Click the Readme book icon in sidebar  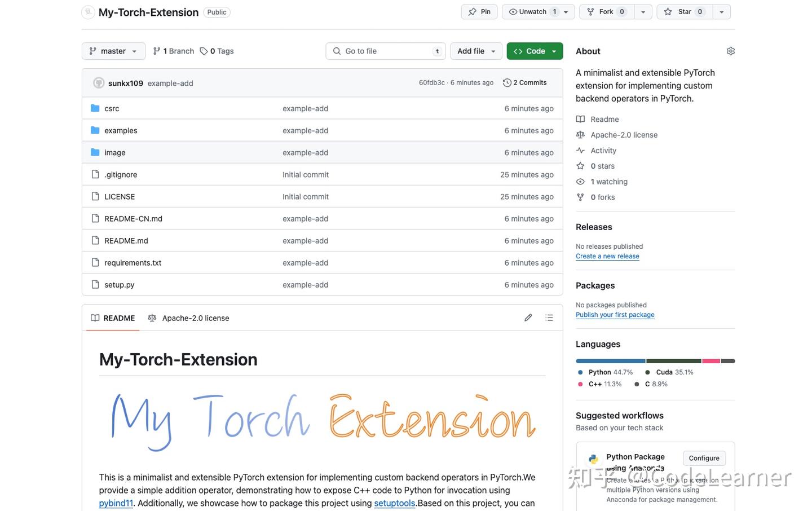580,119
